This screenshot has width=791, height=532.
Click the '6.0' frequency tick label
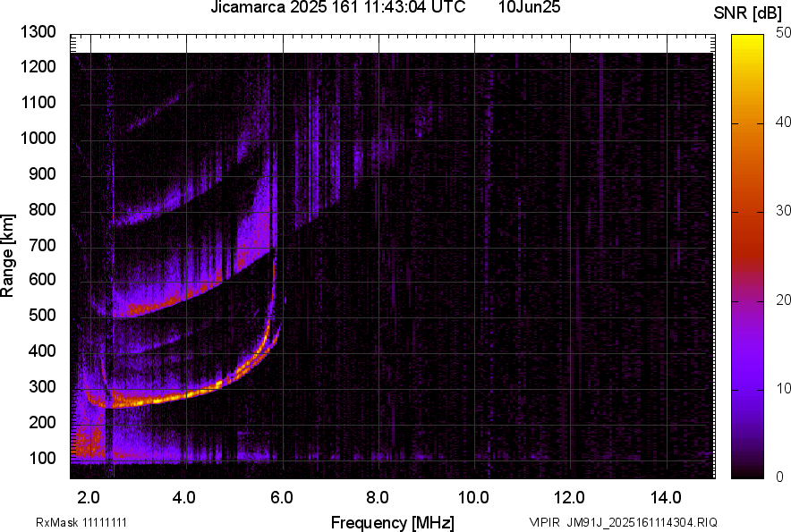(281, 497)
